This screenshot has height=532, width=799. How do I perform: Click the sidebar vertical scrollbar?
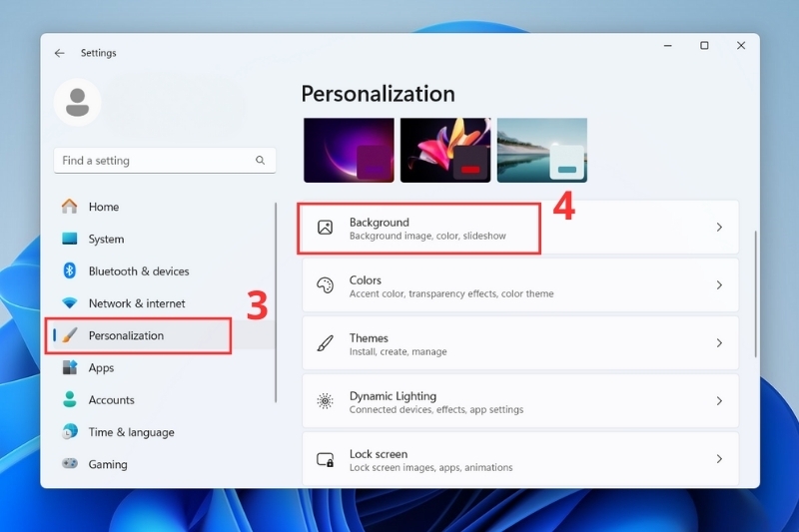[276, 302]
